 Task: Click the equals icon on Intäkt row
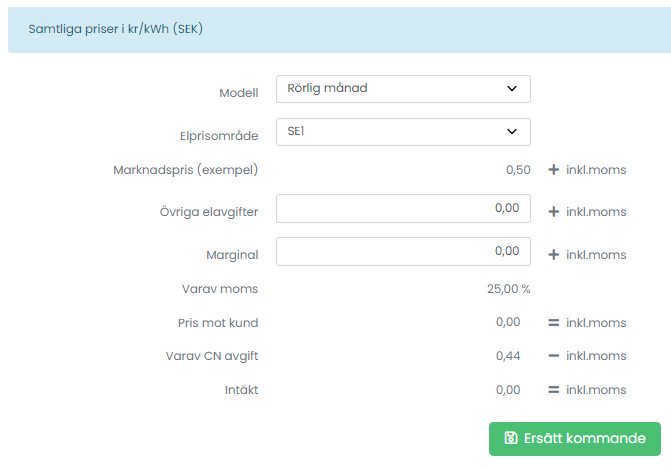click(x=553, y=390)
